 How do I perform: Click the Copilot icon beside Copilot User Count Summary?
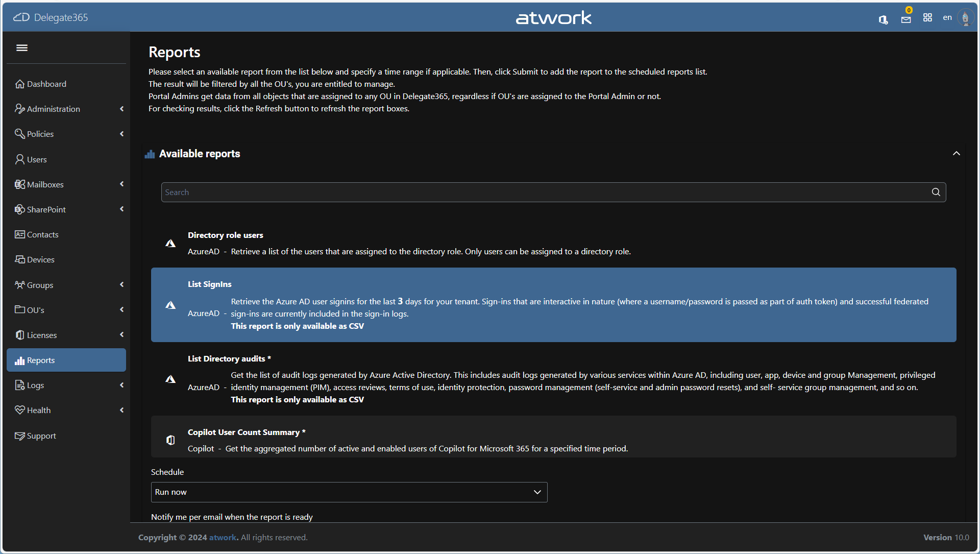[170, 440]
